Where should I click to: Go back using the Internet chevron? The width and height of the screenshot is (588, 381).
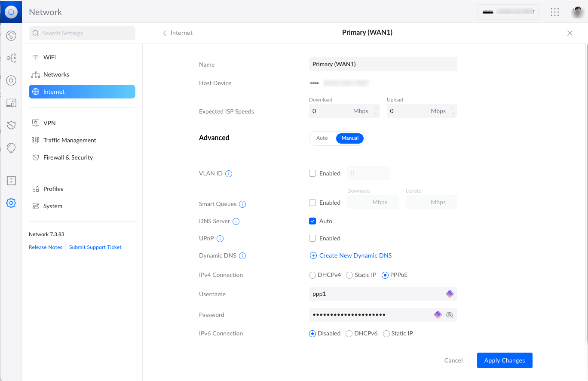coord(165,33)
